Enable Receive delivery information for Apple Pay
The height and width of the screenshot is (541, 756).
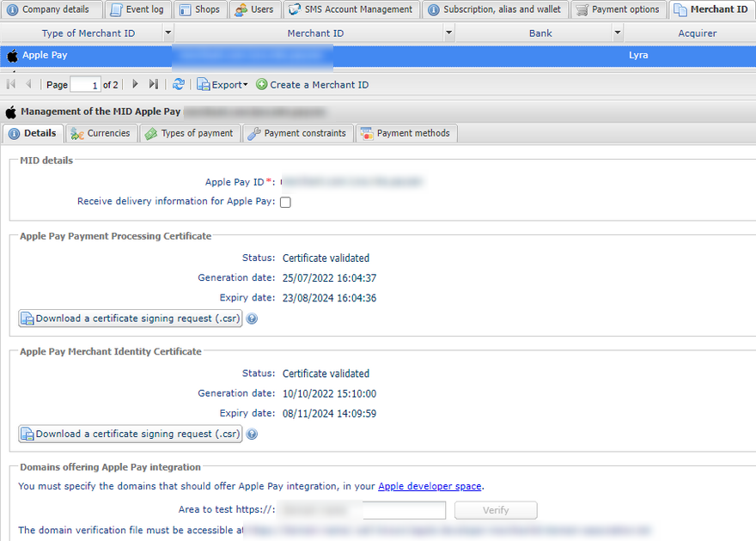point(285,202)
